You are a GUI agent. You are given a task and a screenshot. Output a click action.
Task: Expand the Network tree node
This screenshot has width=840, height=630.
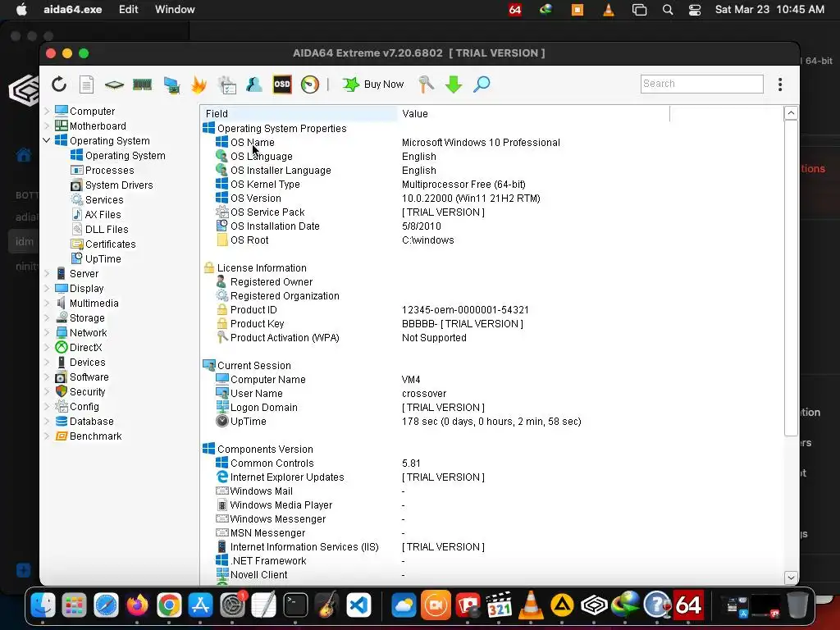click(x=47, y=333)
